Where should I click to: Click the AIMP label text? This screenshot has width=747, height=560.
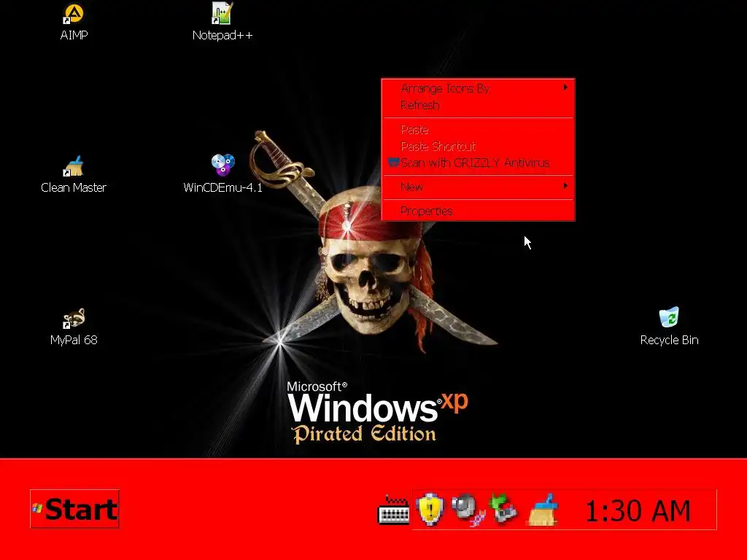tap(74, 35)
